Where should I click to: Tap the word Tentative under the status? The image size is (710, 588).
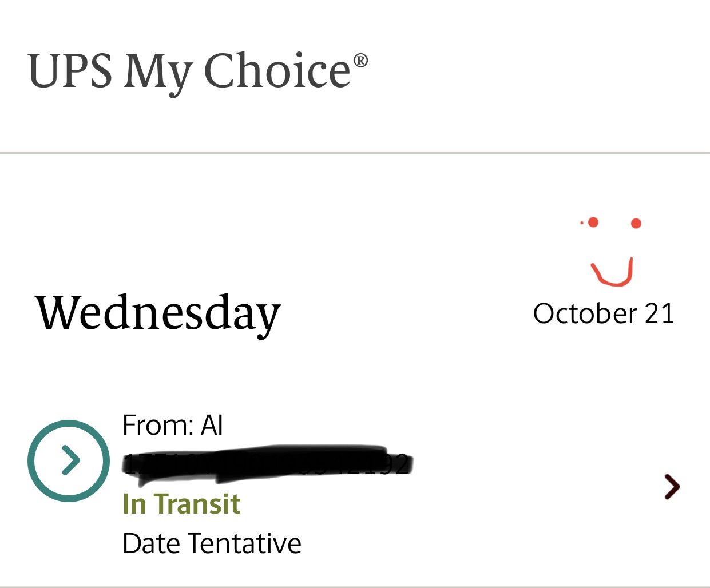[245, 543]
